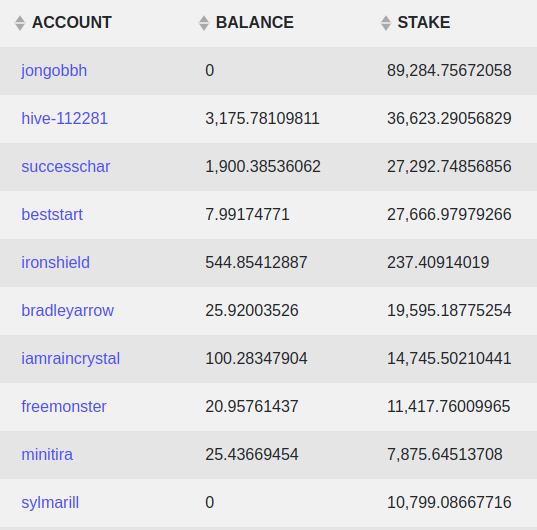
Task: Click the sort arrows beside BALANCE
Action: pyautogui.click(x=204, y=23)
